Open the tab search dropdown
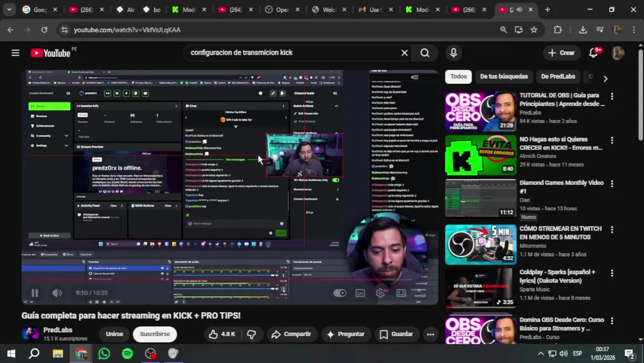Viewport: 644px width, 363px height. coord(9,9)
